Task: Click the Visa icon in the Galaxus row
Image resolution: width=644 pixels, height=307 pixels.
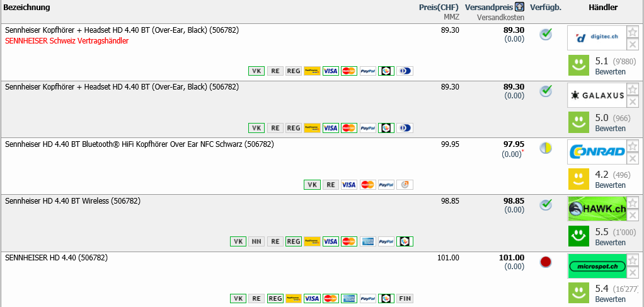Action: pos(330,128)
